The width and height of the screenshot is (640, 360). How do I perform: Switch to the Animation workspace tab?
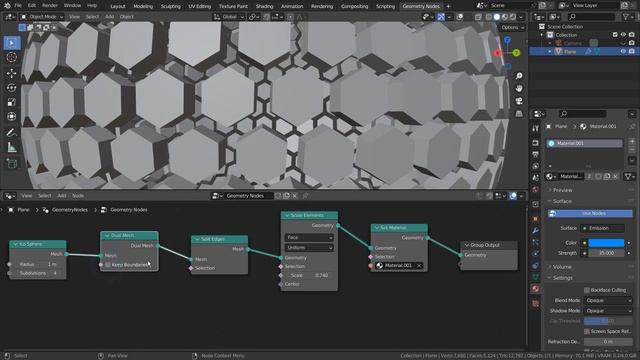292,6
